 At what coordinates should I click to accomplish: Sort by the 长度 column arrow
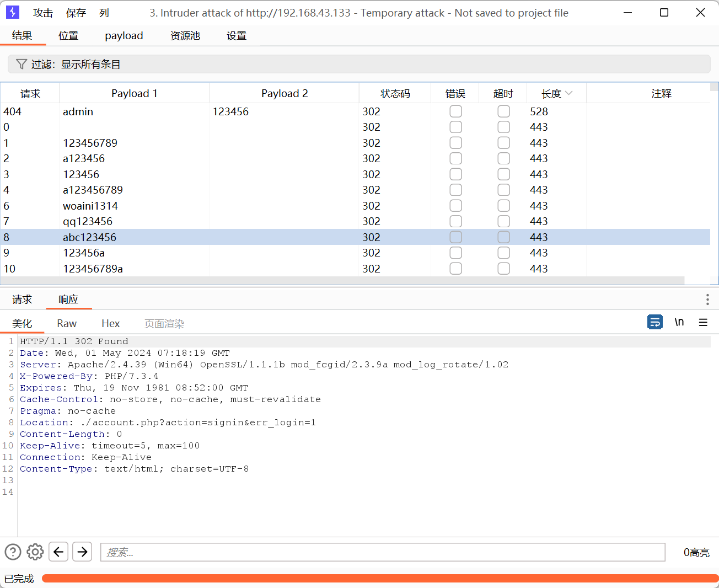pos(569,94)
